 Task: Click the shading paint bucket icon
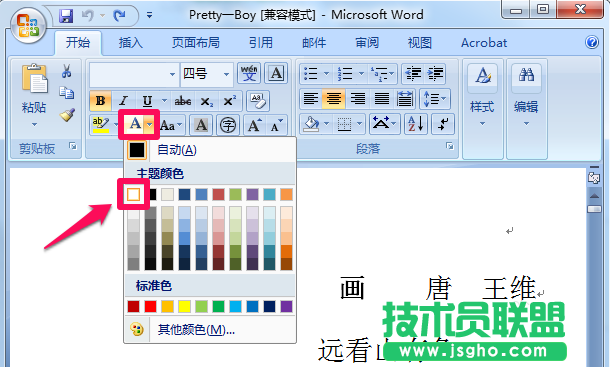click(311, 125)
